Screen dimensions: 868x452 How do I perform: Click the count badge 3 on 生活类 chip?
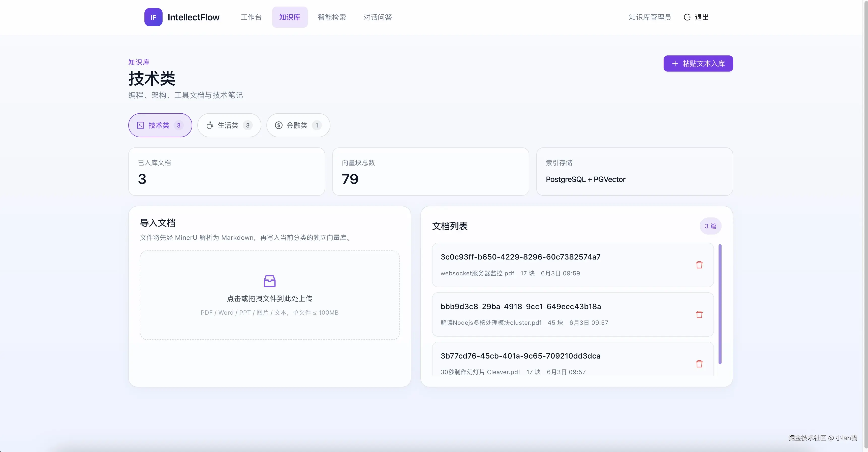pos(248,125)
